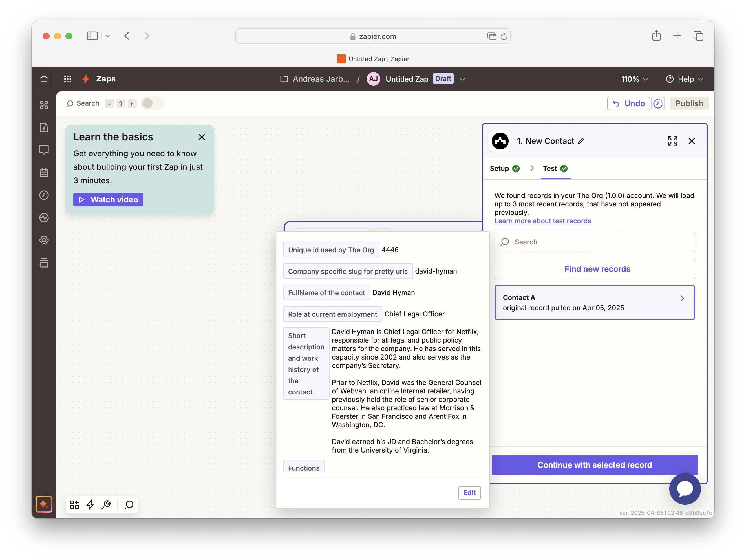This screenshot has height=560, width=746.
Task: Click the Publish button
Action: click(689, 103)
